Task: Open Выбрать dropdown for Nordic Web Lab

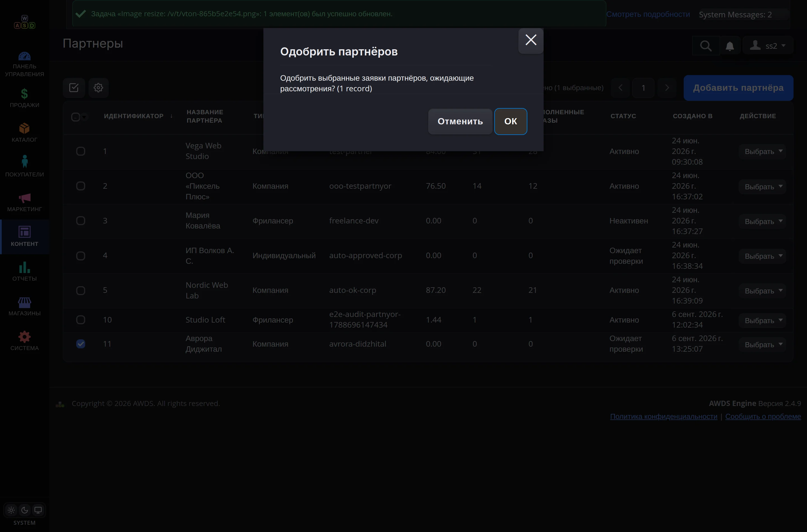Action: coord(762,291)
